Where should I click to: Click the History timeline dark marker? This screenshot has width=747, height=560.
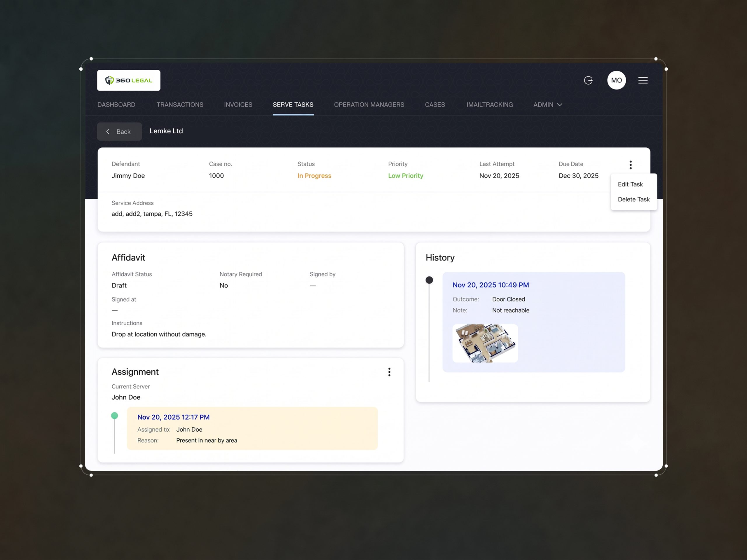(429, 280)
